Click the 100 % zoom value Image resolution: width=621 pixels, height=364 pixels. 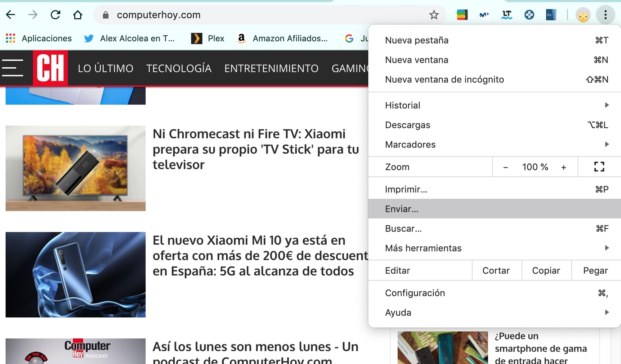click(x=535, y=167)
